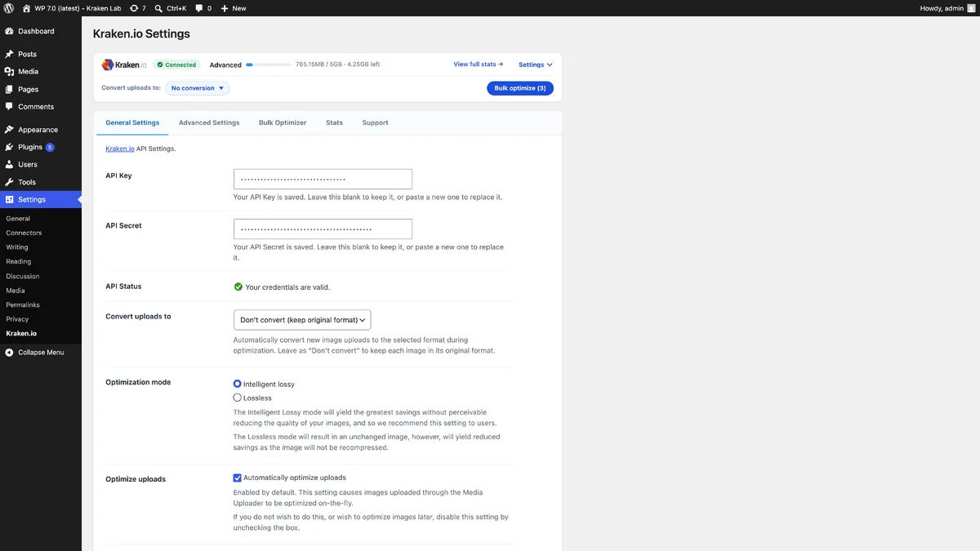The height and width of the screenshot is (551, 980).
Task: Follow View full stats link
Action: [x=479, y=64]
